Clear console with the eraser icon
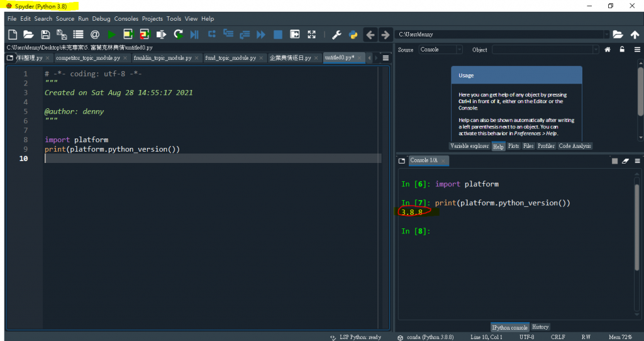This screenshot has width=644, height=341. pos(625,161)
